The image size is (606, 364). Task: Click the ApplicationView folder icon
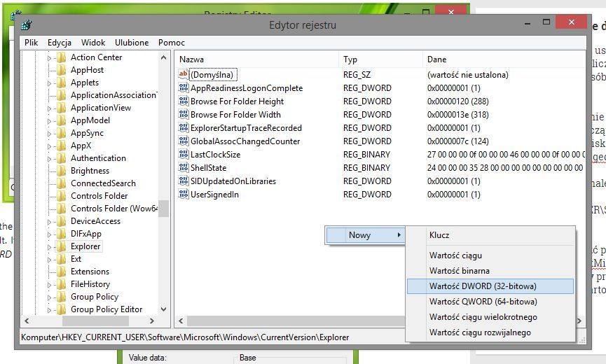[x=61, y=108]
